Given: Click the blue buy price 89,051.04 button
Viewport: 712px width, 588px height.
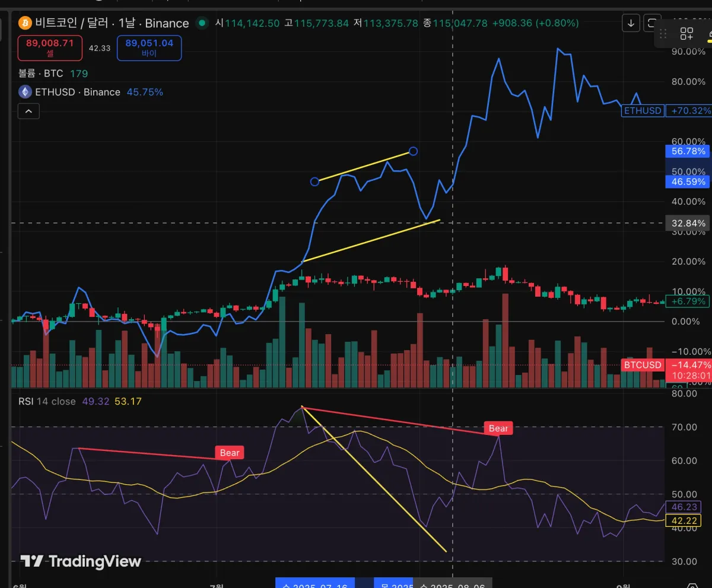Looking at the screenshot, I should (150, 47).
